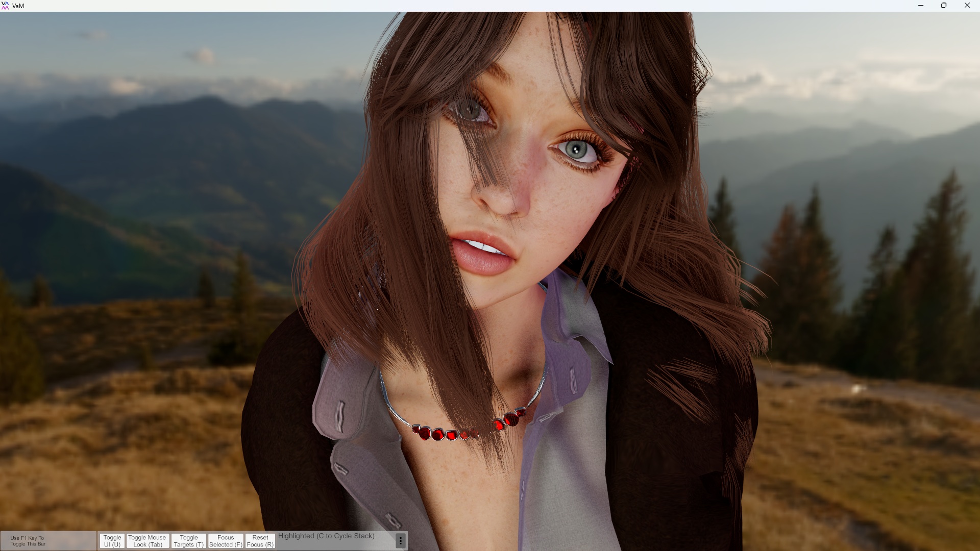Click the Focus Selected (F) button
Screen dimensions: 980x551
[x=226, y=541]
